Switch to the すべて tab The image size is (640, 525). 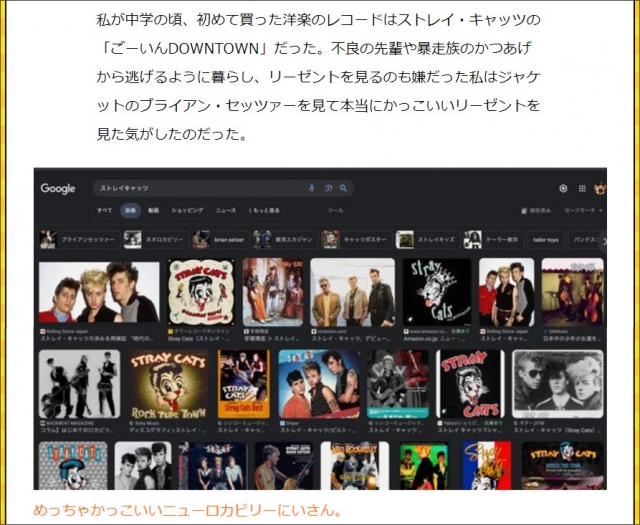coord(105,211)
